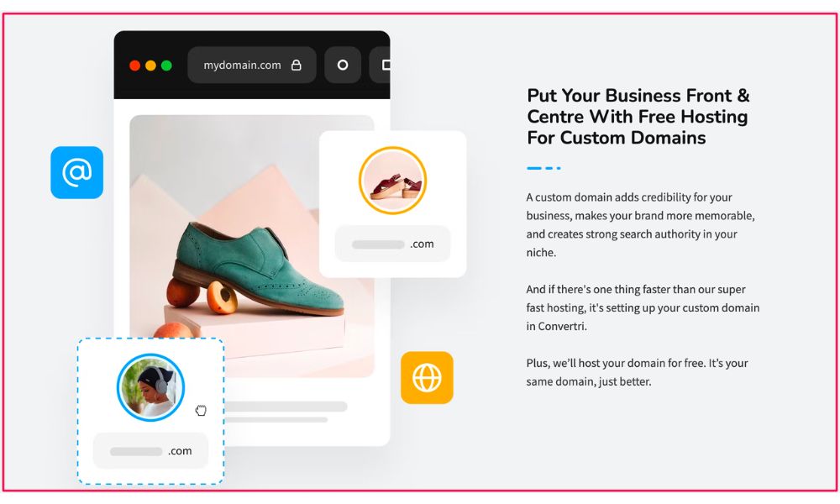
Task: Click the padlock icon in address bar
Action: 297,65
